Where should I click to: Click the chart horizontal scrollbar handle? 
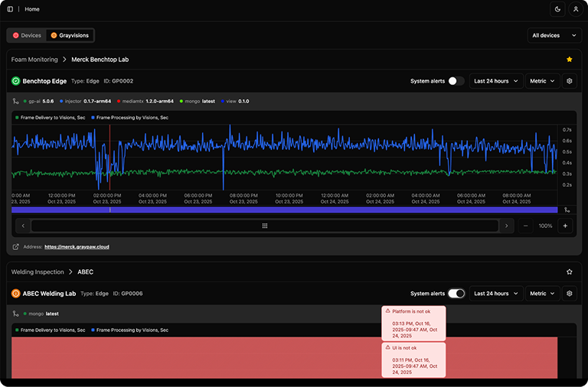click(265, 226)
